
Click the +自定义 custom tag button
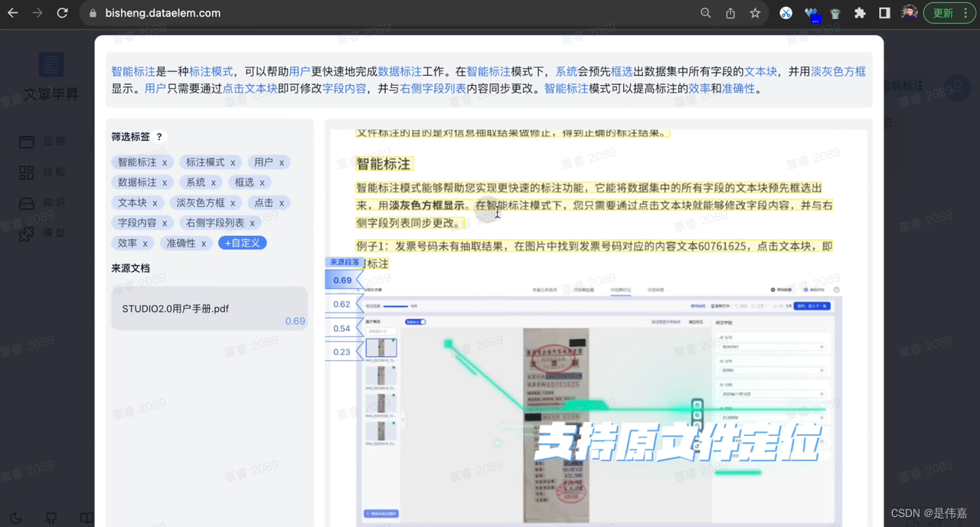click(x=242, y=242)
